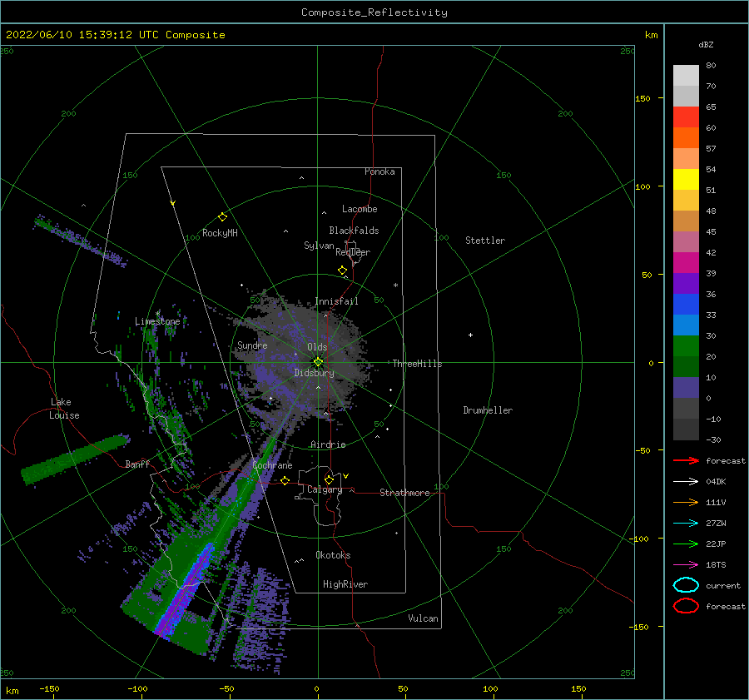Click the cyan current ellipse in legend
749x700 pixels.
click(686, 585)
